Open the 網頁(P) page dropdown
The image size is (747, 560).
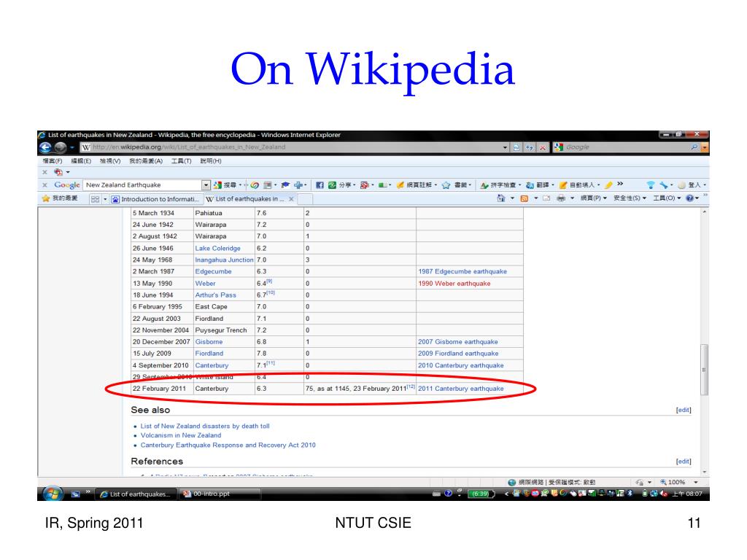(593, 198)
